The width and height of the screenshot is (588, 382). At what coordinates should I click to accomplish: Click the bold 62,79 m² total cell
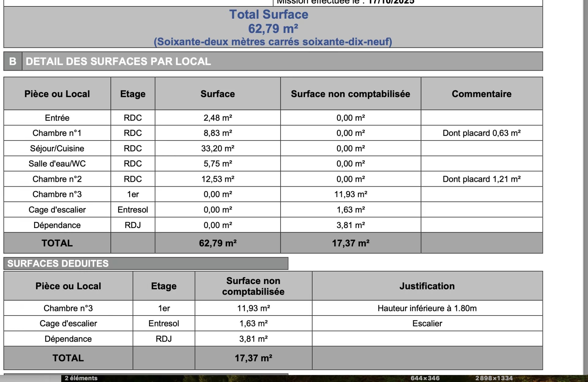click(x=217, y=243)
